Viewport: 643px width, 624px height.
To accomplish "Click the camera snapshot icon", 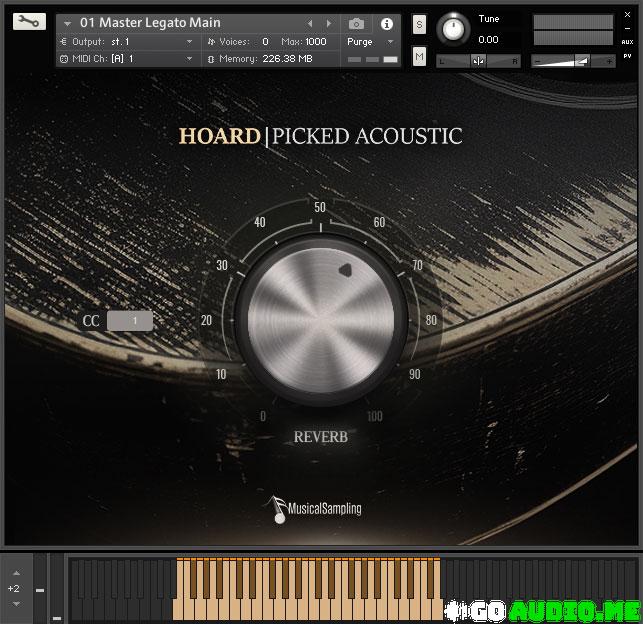I will click(x=356, y=23).
